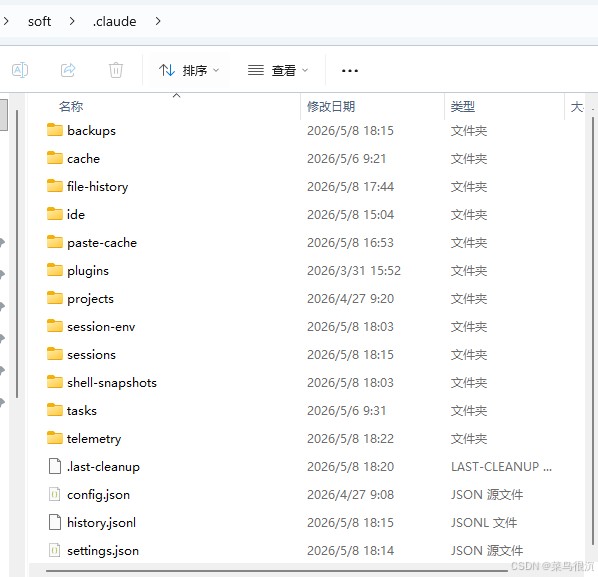Screen dimensions: 598x577
Task: Click the tasks folder name
Action: tap(82, 411)
